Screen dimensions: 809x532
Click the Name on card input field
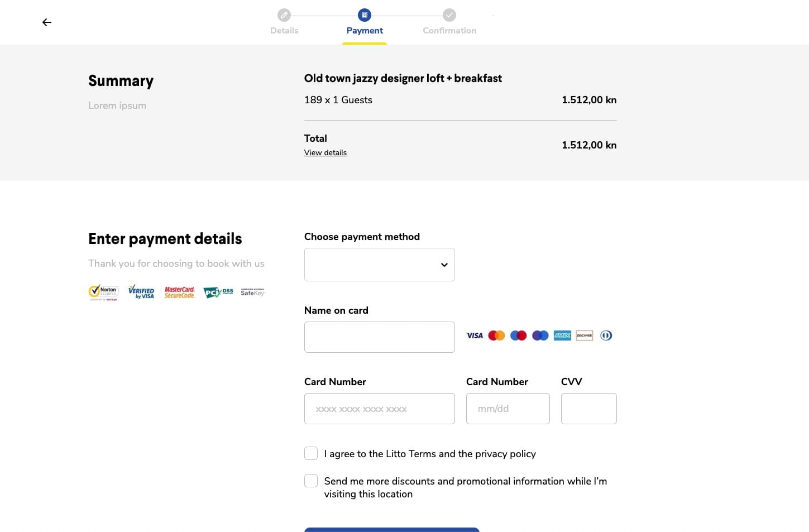(379, 337)
